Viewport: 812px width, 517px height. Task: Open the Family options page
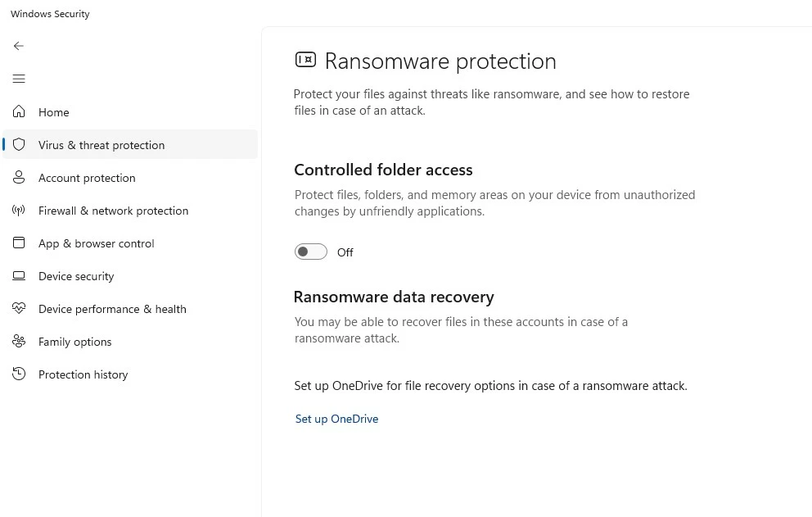(74, 342)
